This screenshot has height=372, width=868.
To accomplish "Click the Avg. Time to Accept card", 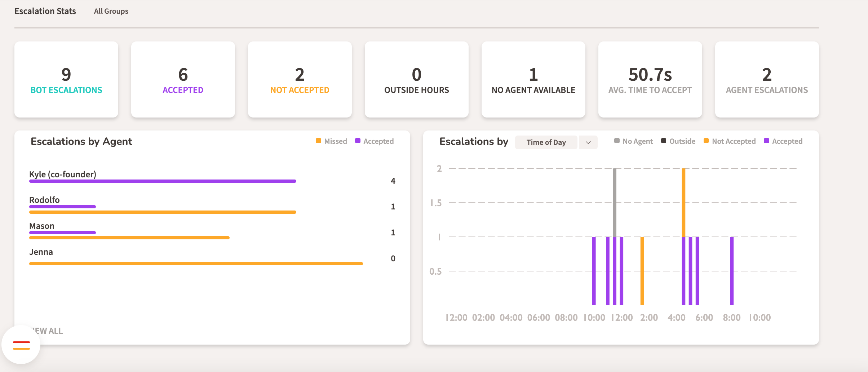I will pyautogui.click(x=650, y=79).
